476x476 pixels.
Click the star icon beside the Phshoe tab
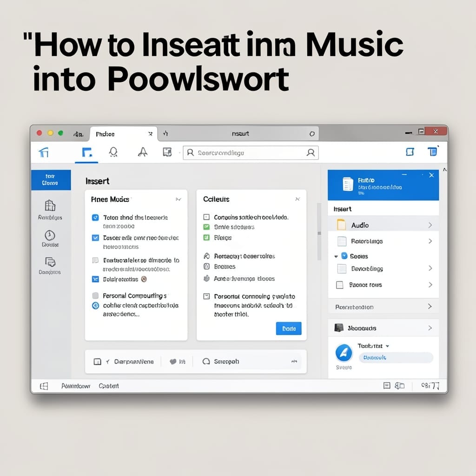point(165,133)
